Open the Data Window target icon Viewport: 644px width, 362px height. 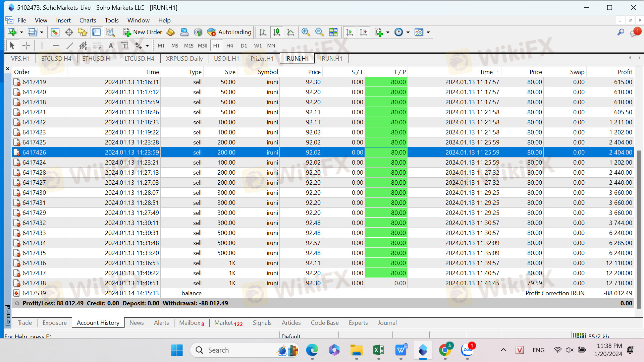pyautogui.click(x=69, y=32)
